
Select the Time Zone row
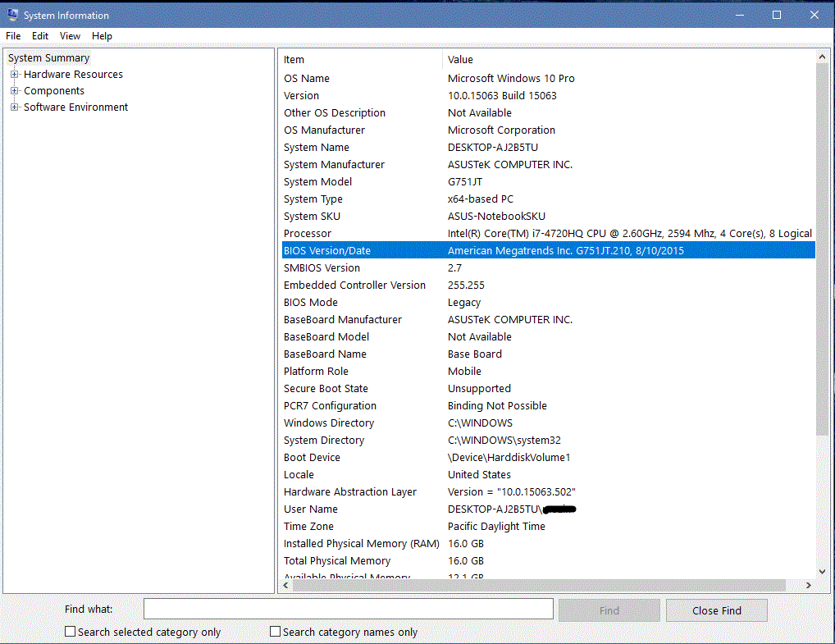[548, 527]
